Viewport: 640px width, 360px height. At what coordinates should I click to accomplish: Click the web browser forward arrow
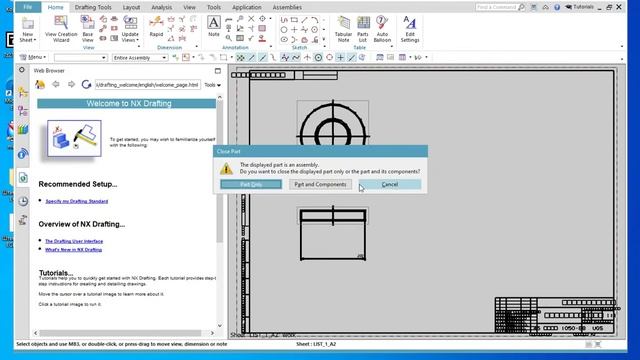tap(71, 84)
